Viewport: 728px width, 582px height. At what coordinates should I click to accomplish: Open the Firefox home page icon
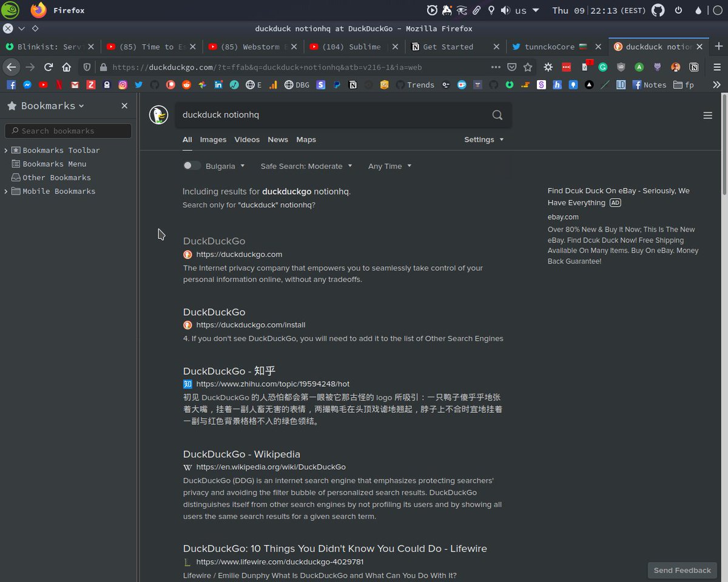[67, 67]
